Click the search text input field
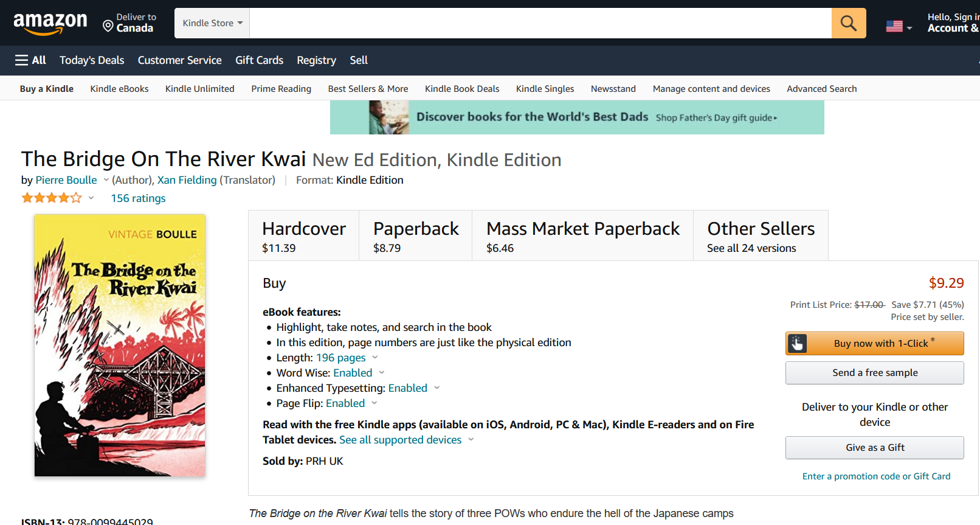Image resolution: width=980 pixels, height=525 pixels. click(540, 23)
